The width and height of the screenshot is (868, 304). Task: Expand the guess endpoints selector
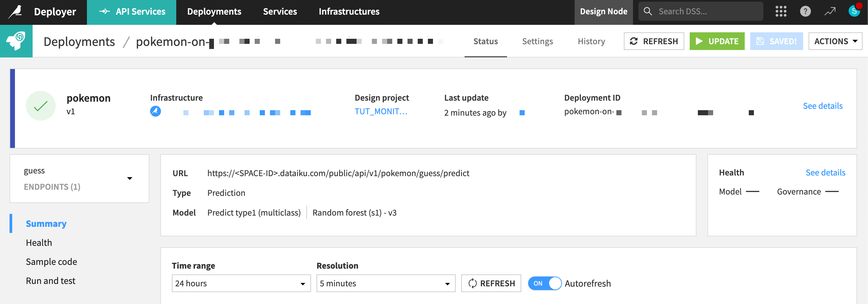tap(79, 179)
